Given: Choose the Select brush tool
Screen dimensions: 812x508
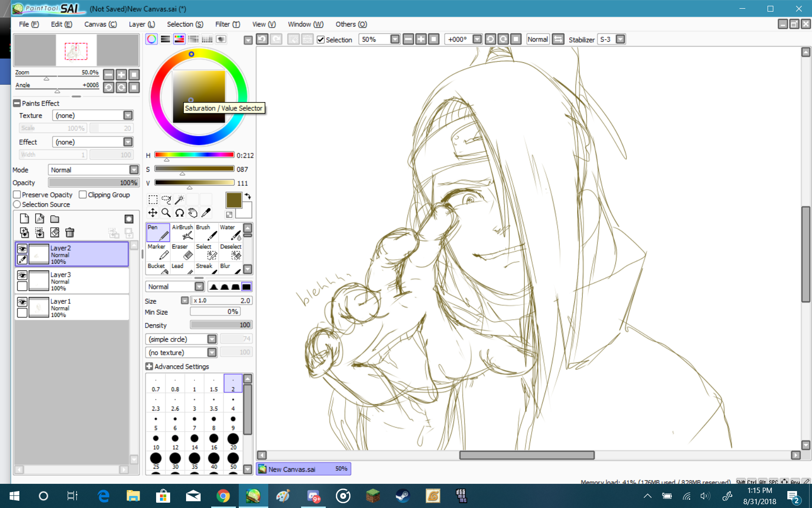Looking at the screenshot, I should 206,252.
